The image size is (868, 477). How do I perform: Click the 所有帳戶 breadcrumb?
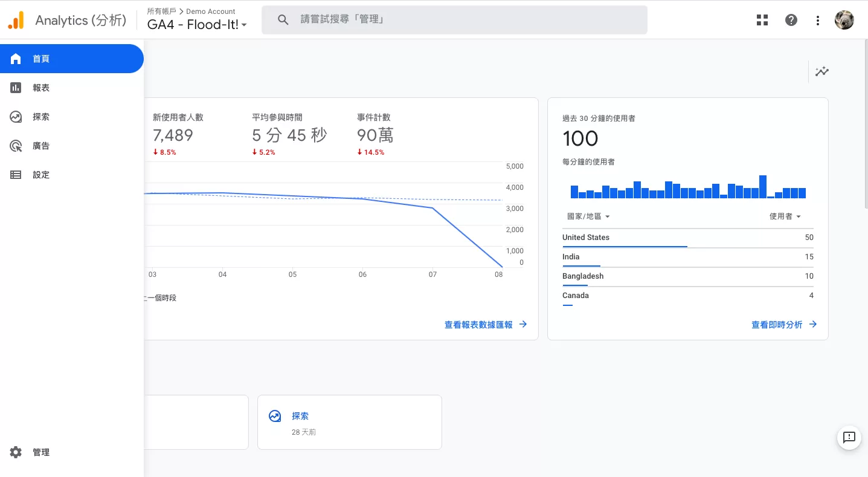161,11
